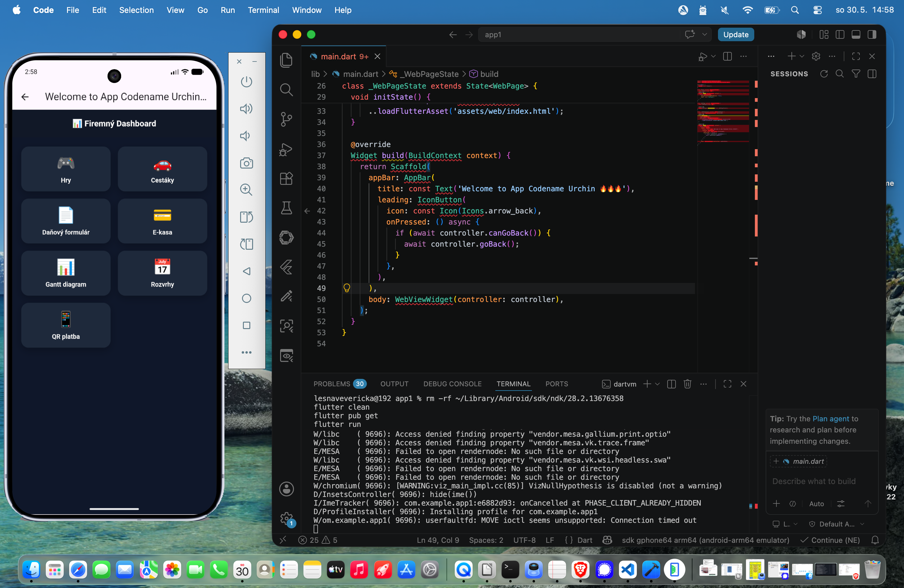Rotate emulator left
The height and width of the screenshot is (588, 904).
coord(247,217)
